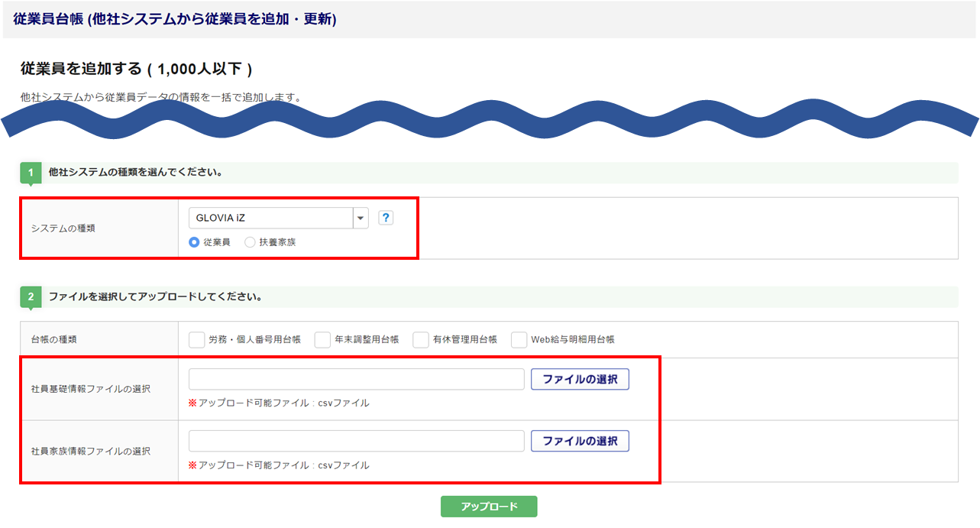The height and width of the screenshot is (528, 980).
Task: Focus the 社員家族情報 file path field
Action: pos(356,441)
